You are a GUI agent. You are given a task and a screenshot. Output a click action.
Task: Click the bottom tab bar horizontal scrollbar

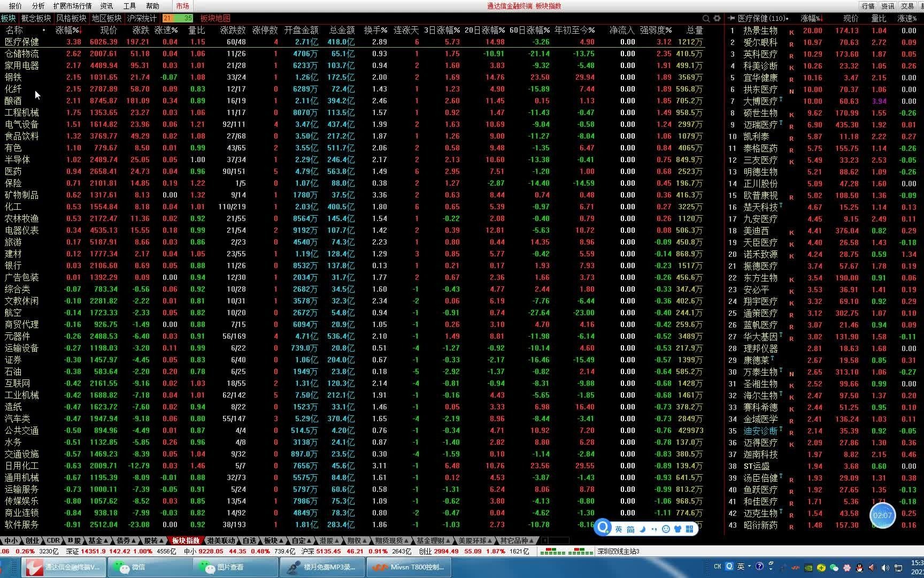click(556, 541)
